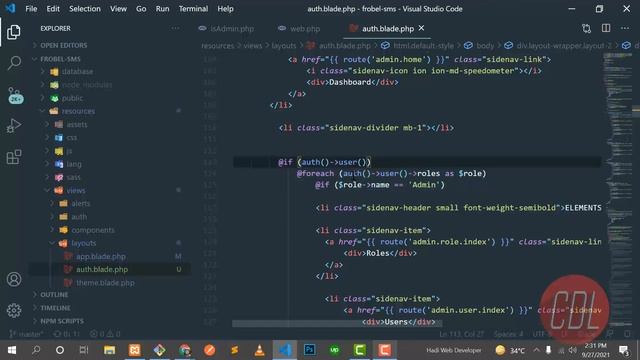Collapse the layouts folder
This screenshot has width=640, height=360.
click(84, 243)
